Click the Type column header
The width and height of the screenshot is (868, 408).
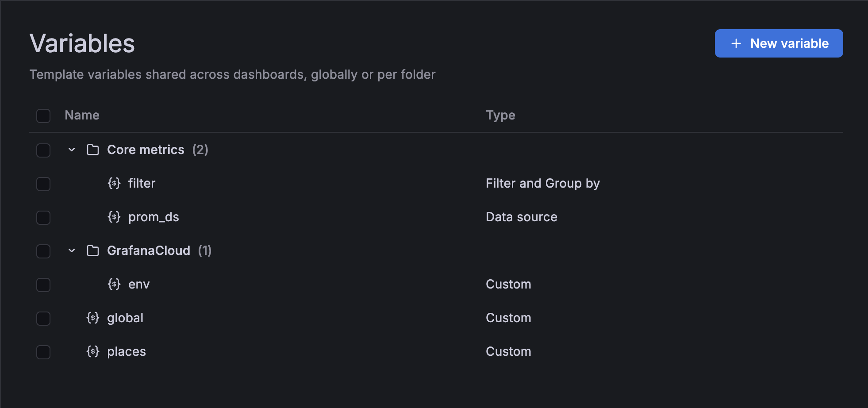point(500,115)
